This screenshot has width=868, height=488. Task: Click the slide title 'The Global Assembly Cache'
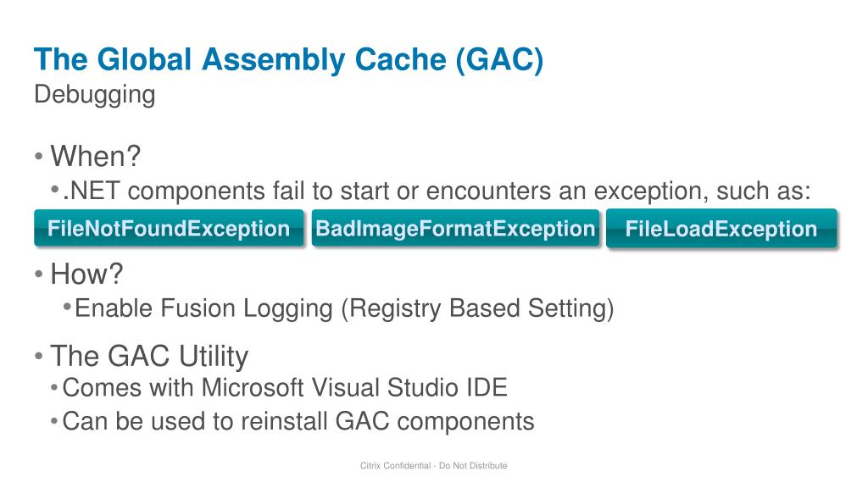pyautogui.click(x=240, y=59)
